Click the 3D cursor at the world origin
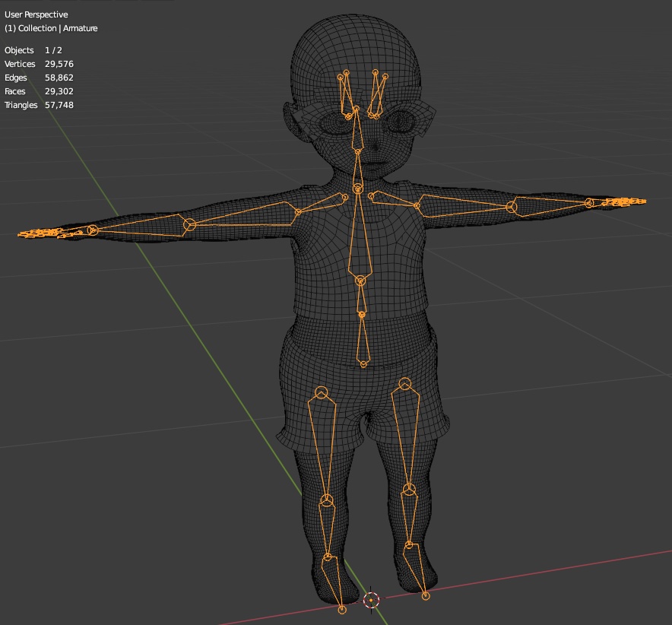Screen dimensions: 672x625 click(370, 601)
